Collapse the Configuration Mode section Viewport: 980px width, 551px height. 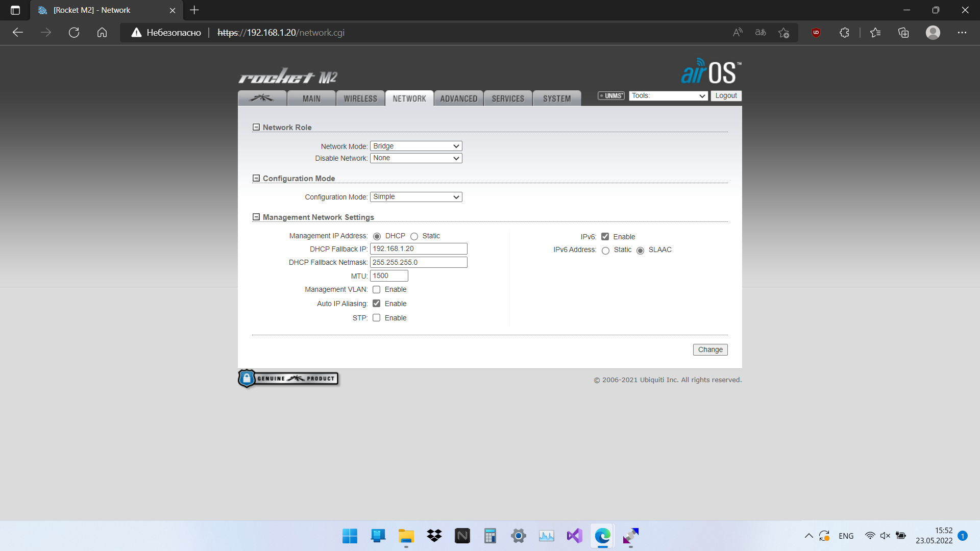click(x=256, y=178)
